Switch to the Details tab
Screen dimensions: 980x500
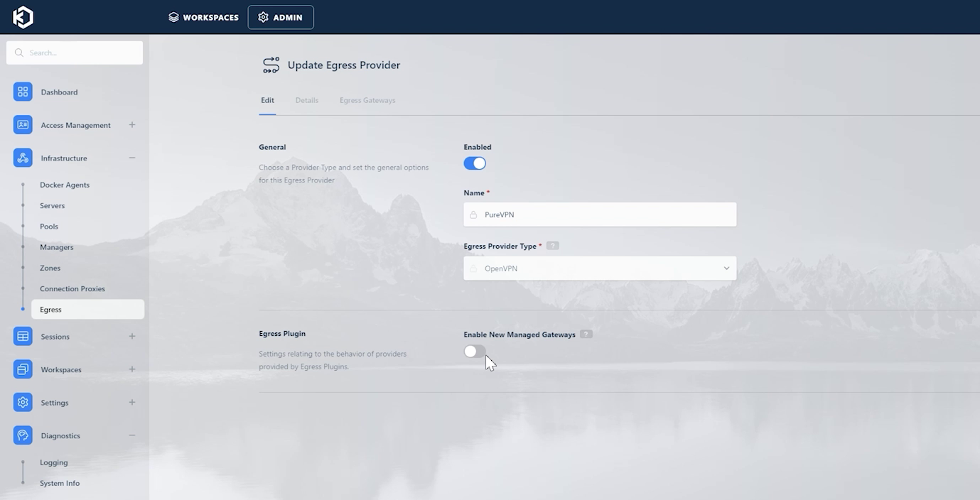(x=306, y=100)
